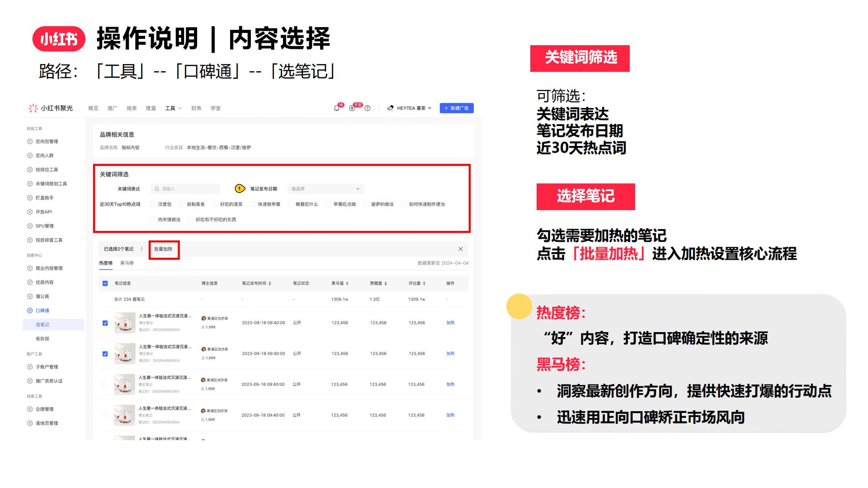Expand the 工具 menu chevron
This screenshot has width=868, height=488.
pos(180,108)
